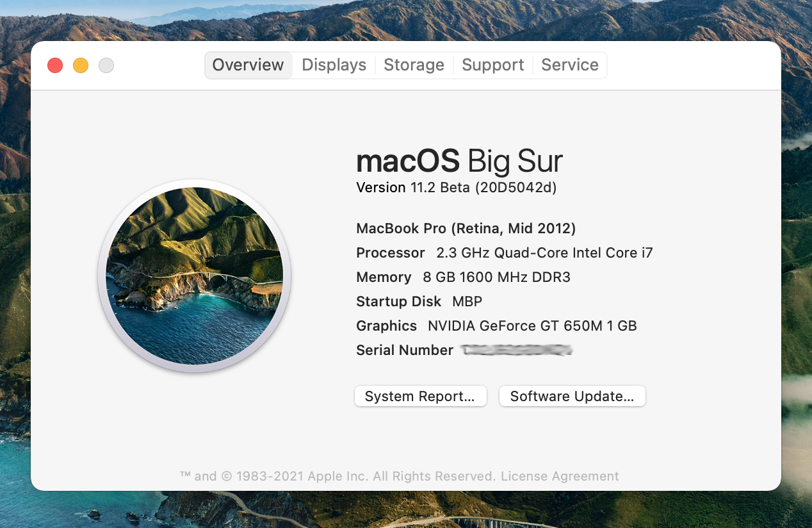Image resolution: width=812 pixels, height=528 pixels.
Task: Click the macOS Big Sur heading
Action: click(460, 161)
